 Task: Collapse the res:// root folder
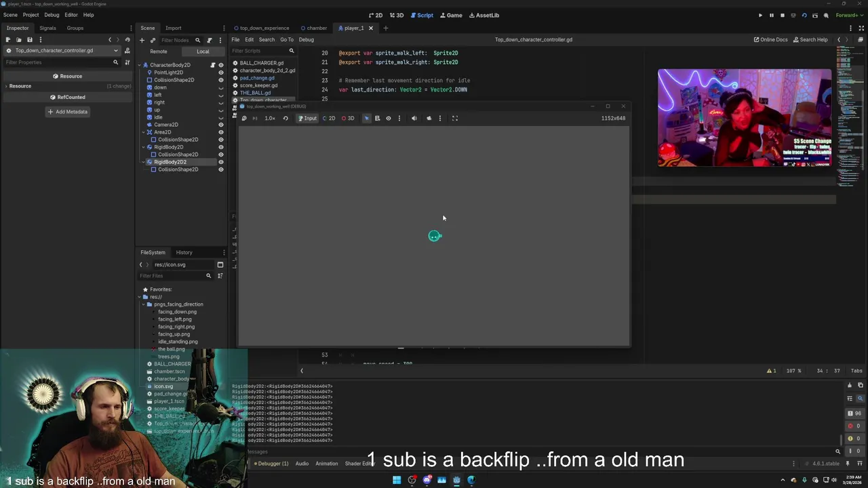140,297
